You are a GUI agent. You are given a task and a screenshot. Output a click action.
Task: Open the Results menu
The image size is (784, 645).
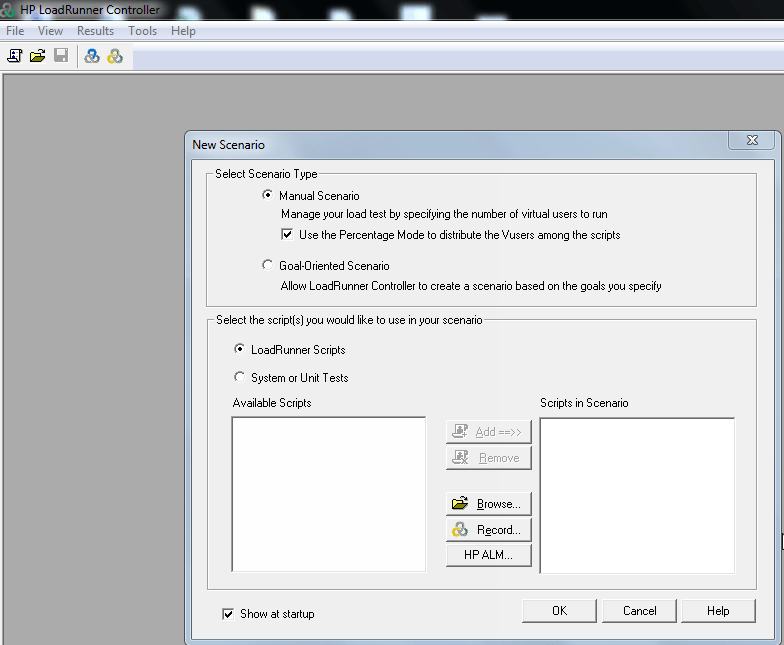(x=96, y=31)
